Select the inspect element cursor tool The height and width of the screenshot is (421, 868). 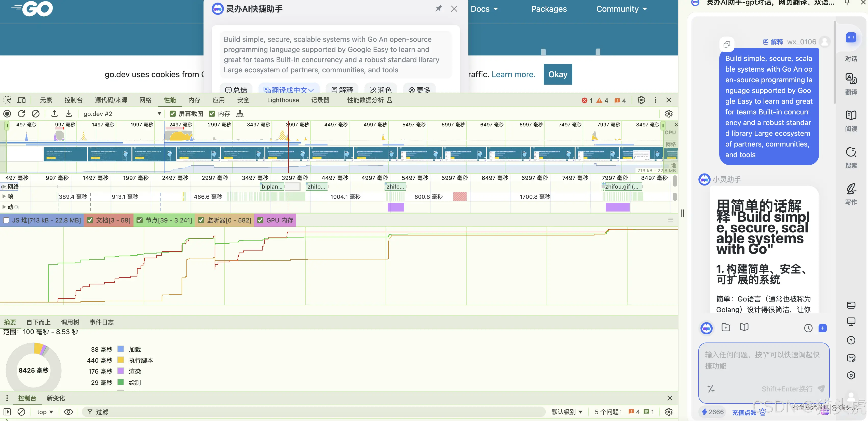point(7,100)
